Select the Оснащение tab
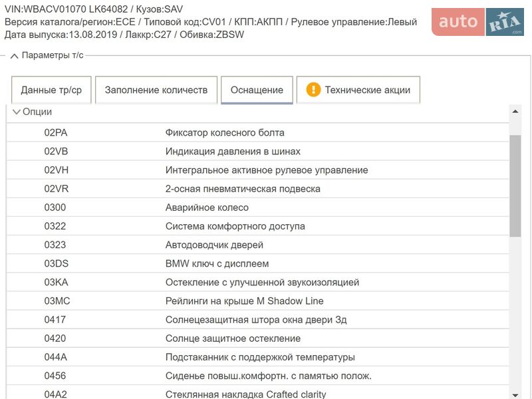 pyautogui.click(x=257, y=90)
